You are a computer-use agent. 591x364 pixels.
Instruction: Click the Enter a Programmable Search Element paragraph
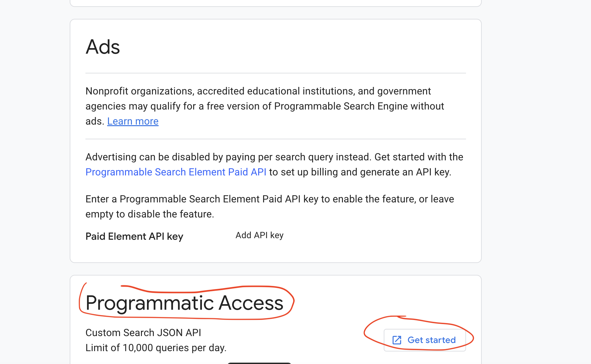270,206
